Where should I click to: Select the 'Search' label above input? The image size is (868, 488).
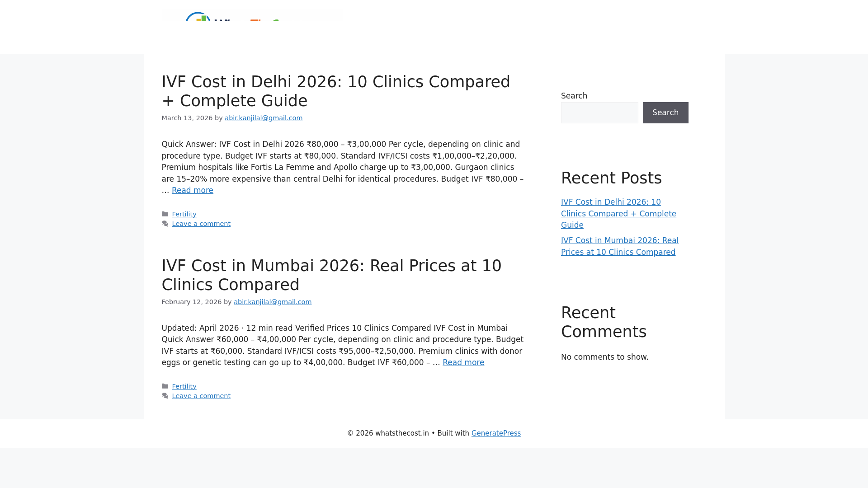click(574, 96)
